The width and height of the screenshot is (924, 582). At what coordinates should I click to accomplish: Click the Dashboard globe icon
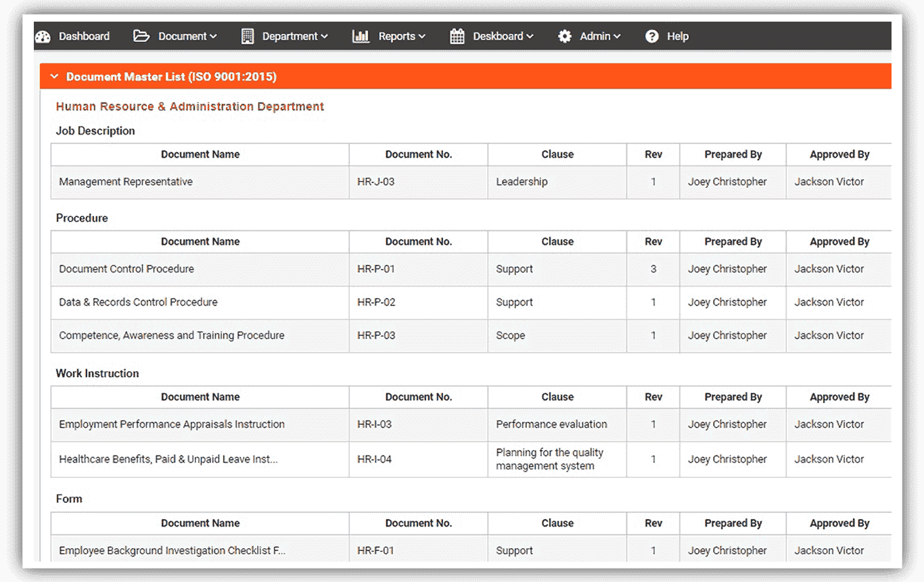(43, 36)
